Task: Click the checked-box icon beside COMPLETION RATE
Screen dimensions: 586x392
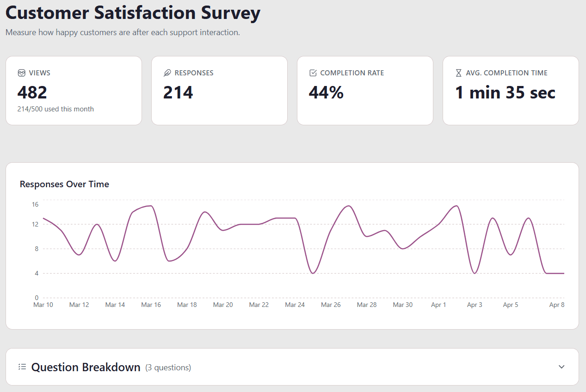Action: click(x=313, y=73)
